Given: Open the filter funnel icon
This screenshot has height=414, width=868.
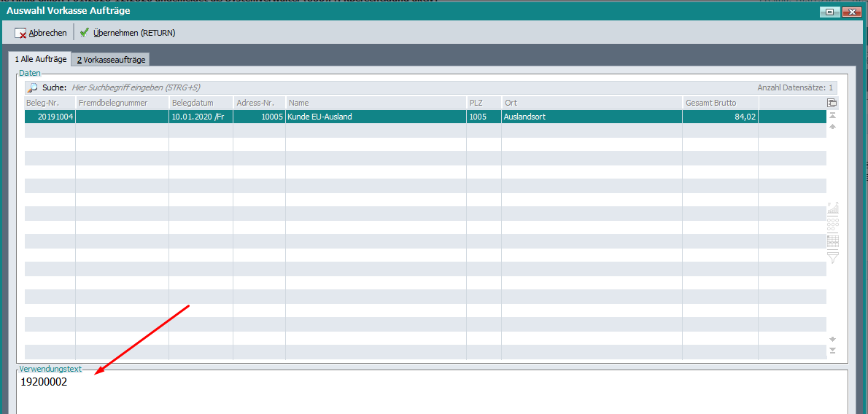Looking at the screenshot, I should coord(832,257).
